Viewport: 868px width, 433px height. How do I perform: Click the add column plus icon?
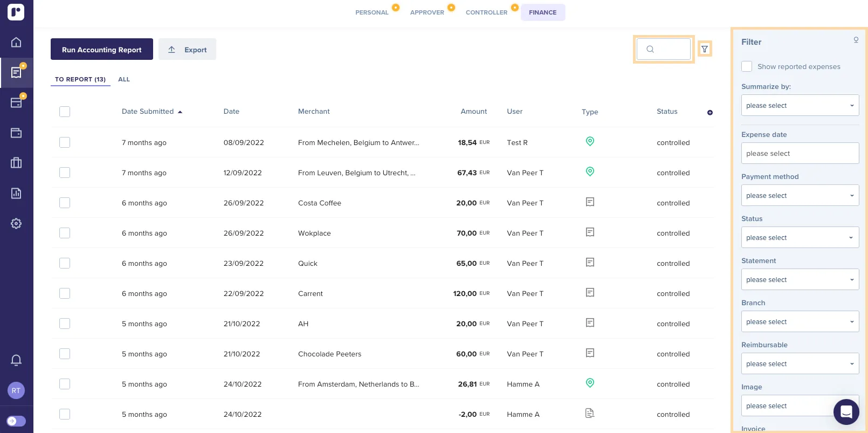pyautogui.click(x=709, y=112)
